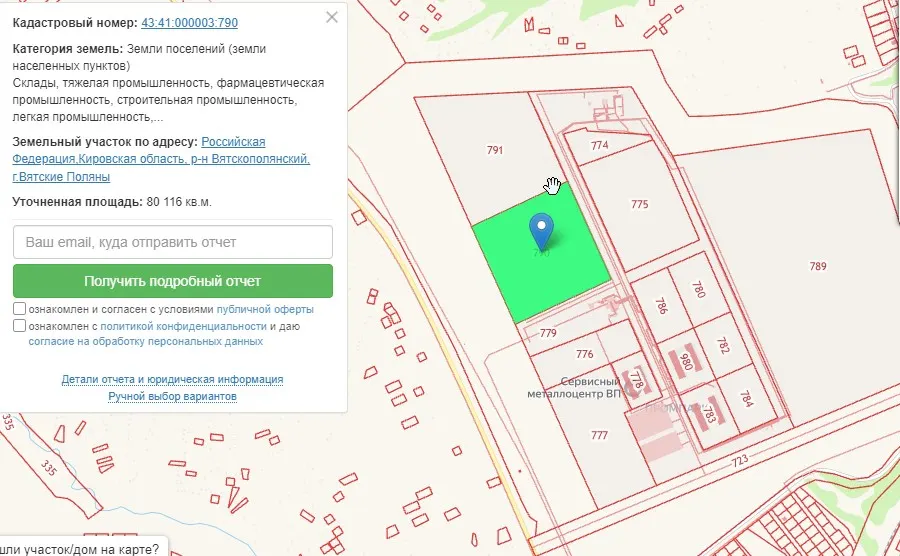Tick the public offer agreement checkbox
This screenshot has width=900, height=556.
pyautogui.click(x=20, y=309)
